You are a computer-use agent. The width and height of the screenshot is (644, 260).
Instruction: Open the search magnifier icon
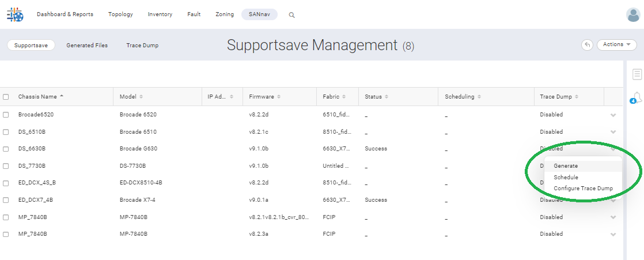[291, 15]
